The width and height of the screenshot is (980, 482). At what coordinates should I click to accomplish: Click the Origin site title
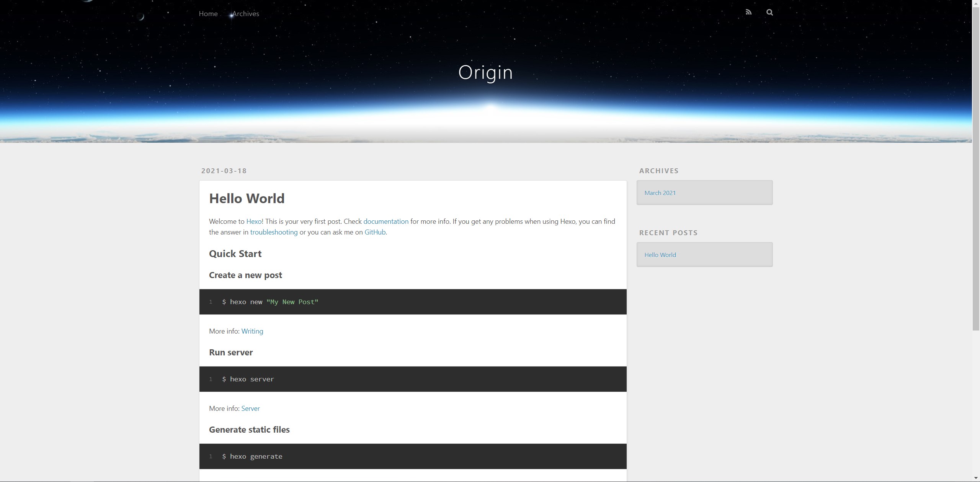tap(485, 72)
